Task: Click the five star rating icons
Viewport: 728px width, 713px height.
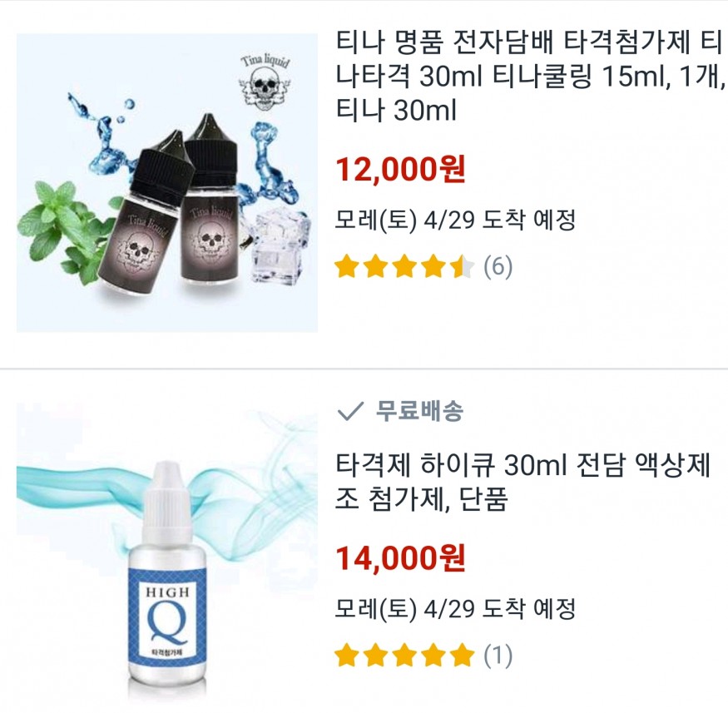Action: tap(404, 656)
